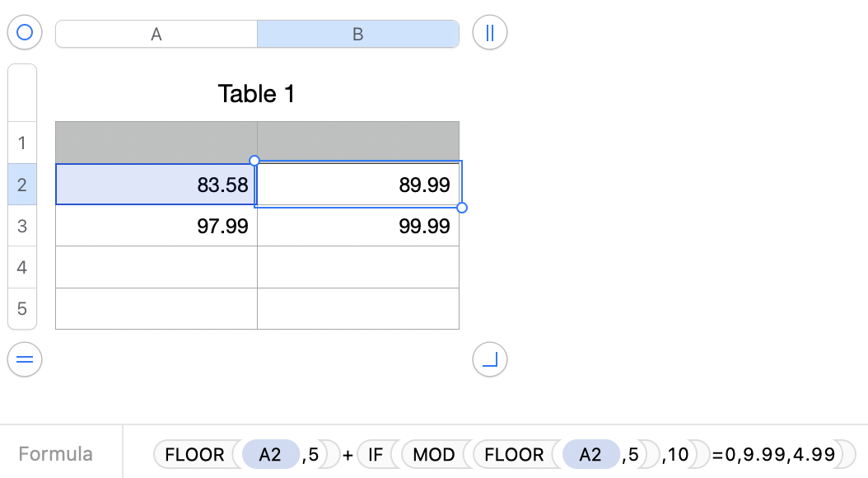Click the IF function token in formula
This screenshot has width=868, height=478.
(x=376, y=454)
